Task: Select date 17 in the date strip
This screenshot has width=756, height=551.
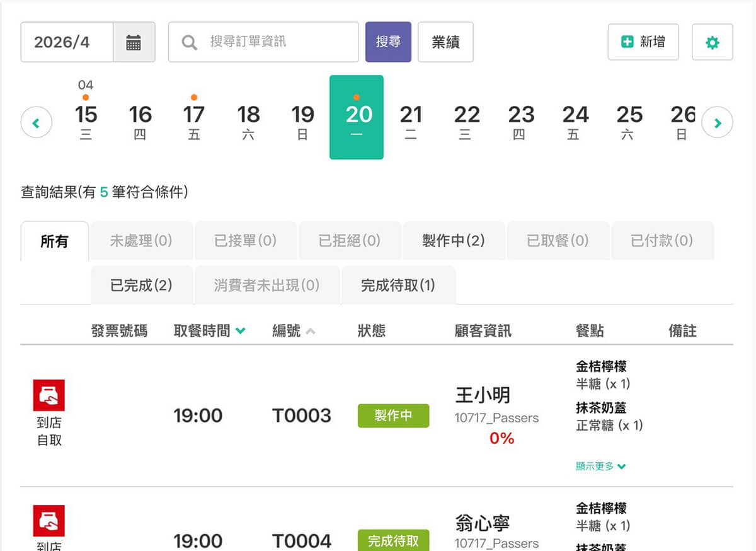Action: tap(194, 117)
